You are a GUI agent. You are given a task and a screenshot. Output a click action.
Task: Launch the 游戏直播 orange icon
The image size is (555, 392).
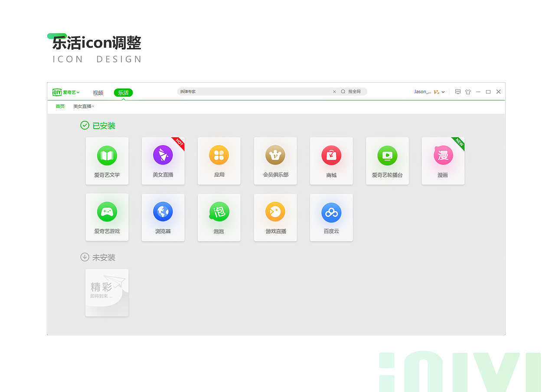[275, 212]
